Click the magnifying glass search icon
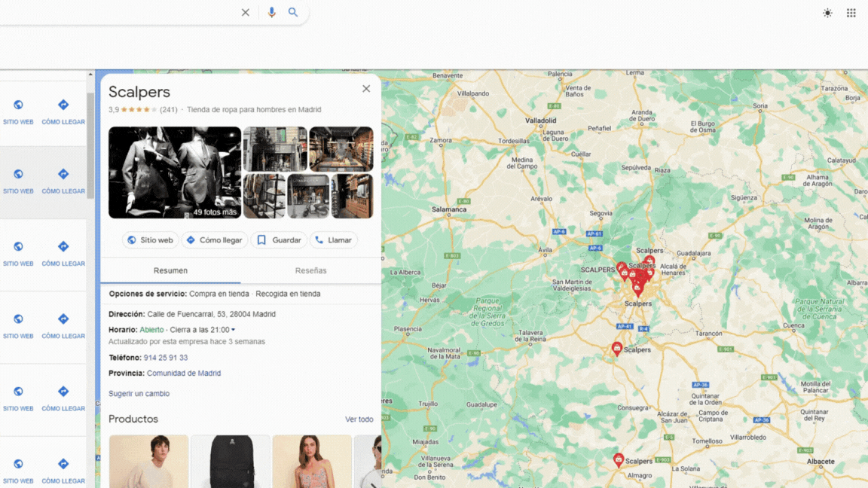The height and width of the screenshot is (488, 868). (293, 13)
